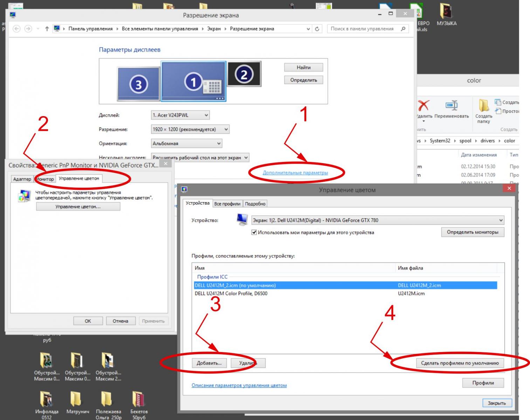The height and width of the screenshot is (420, 530).
Task: Click the Добавить... button
Action: (x=209, y=363)
